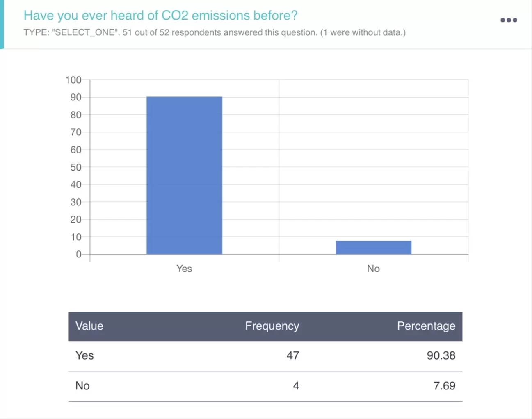Viewport: 532px width, 419px height.
Task: Click the tall blue Yes bar
Action: coord(184,175)
